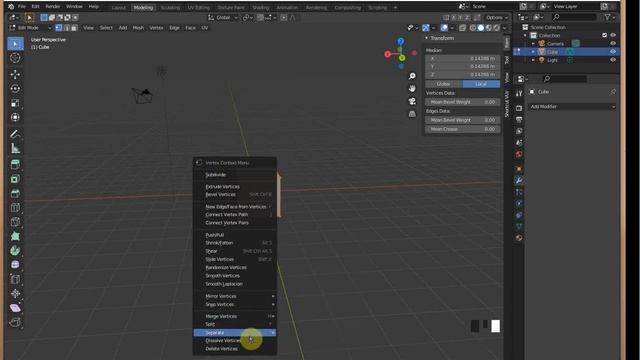Open the Render menu
The width and height of the screenshot is (640, 360).
click(53, 7)
